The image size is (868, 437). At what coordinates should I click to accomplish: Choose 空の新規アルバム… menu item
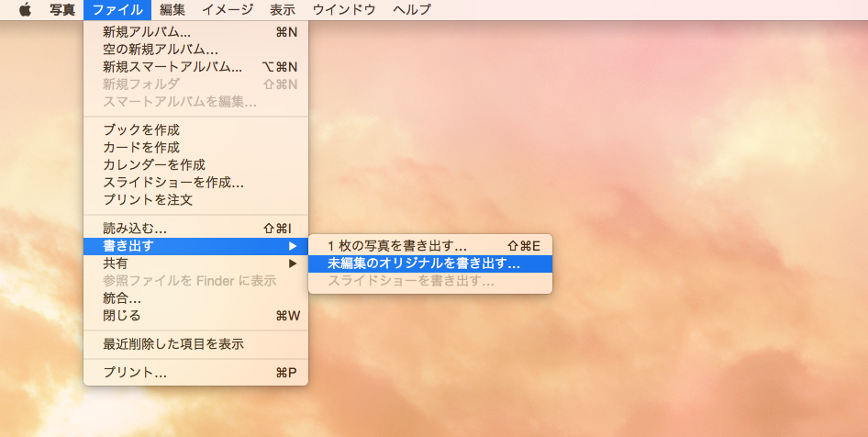195,50
